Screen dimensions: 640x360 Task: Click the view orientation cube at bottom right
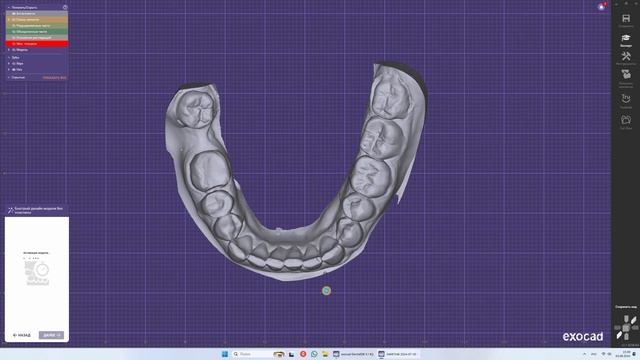point(626,328)
